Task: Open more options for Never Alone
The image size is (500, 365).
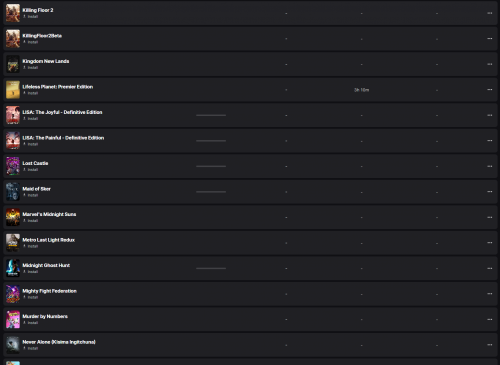Action: tap(490, 344)
